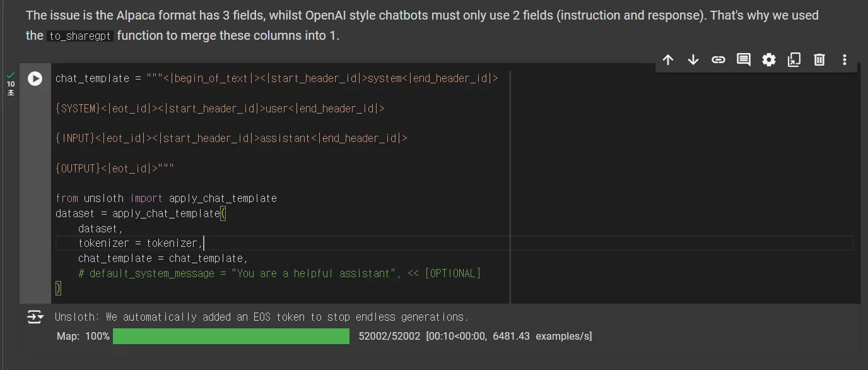Click the 52002/52002 progress counter text
The height and width of the screenshot is (370, 868).
click(389, 337)
